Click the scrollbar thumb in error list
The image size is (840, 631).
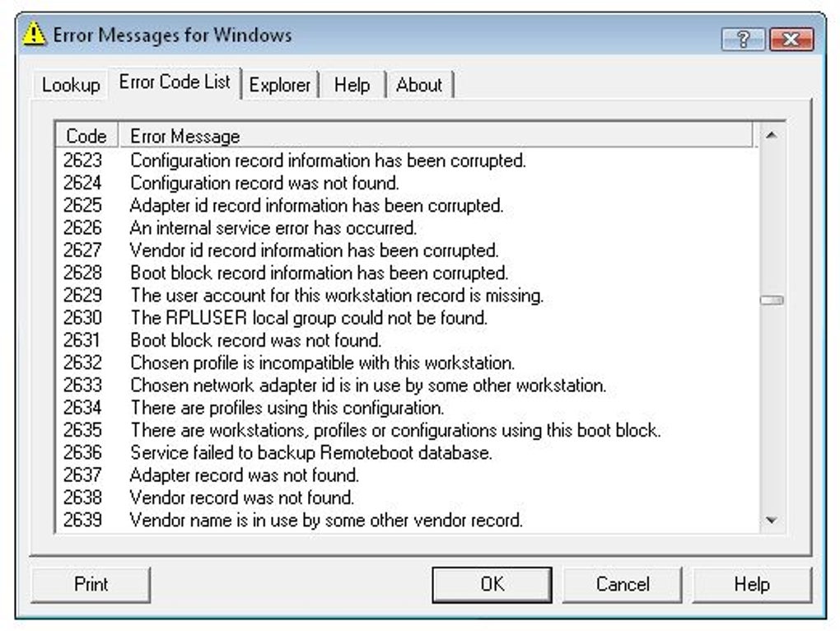(x=771, y=301)
